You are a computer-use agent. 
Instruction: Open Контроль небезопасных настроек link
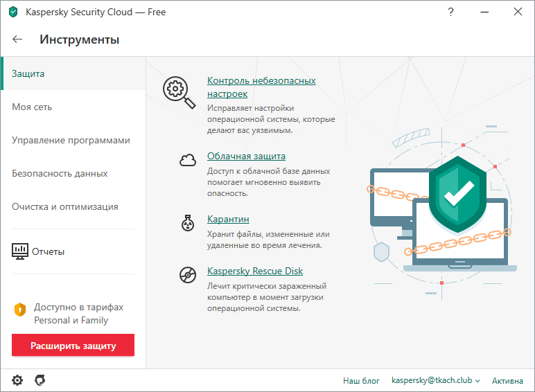(x=261, y=87)
